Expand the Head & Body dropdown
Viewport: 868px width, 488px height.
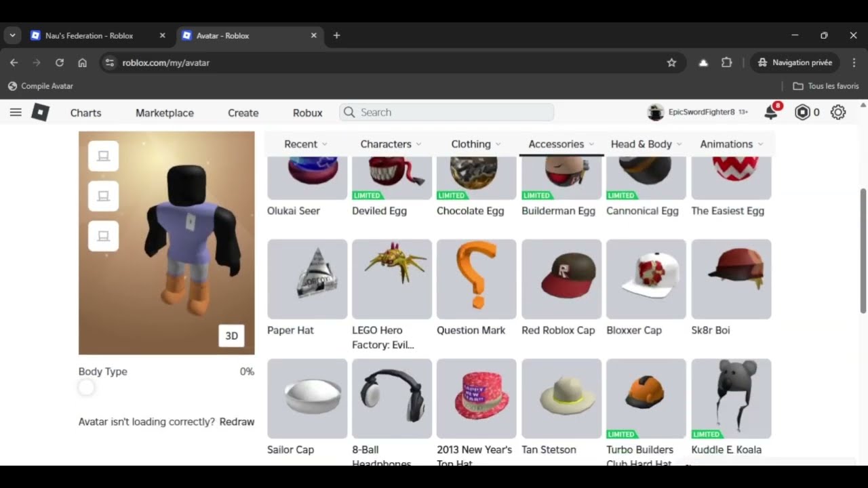(646, 144)
